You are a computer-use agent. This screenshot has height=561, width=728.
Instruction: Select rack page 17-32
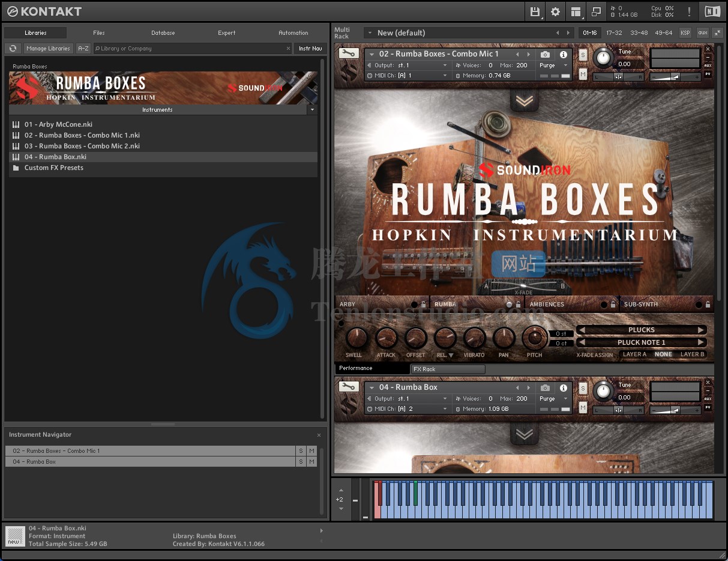point(614,32)
